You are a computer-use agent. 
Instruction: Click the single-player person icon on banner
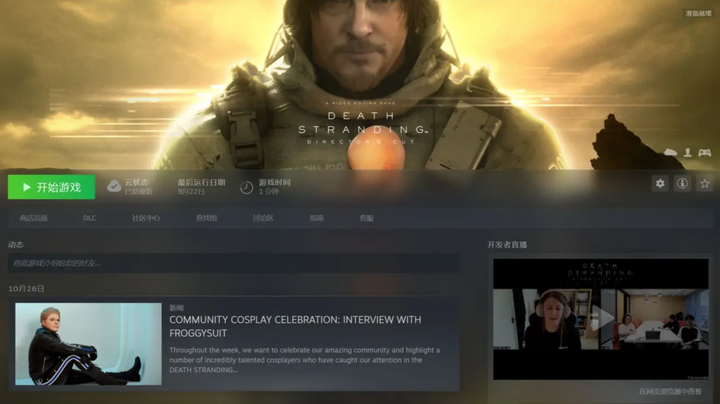coord(687,152)
